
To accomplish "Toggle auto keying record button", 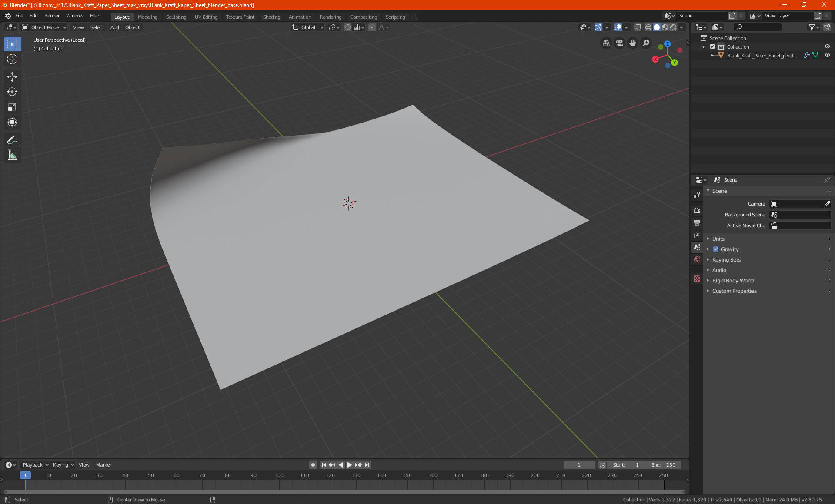I will tap(313, 465).
